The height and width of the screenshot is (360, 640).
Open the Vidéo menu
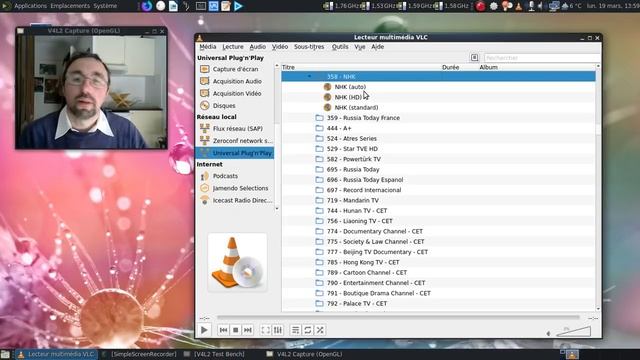(280, 47)
